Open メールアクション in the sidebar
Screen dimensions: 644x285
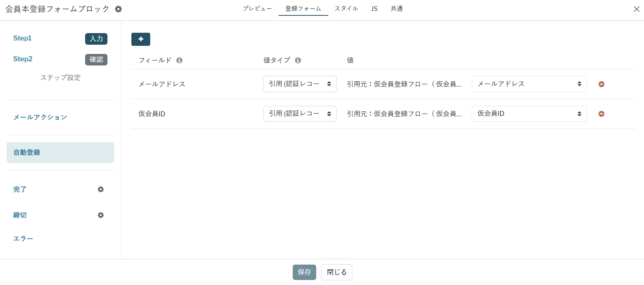coord(40,117)
